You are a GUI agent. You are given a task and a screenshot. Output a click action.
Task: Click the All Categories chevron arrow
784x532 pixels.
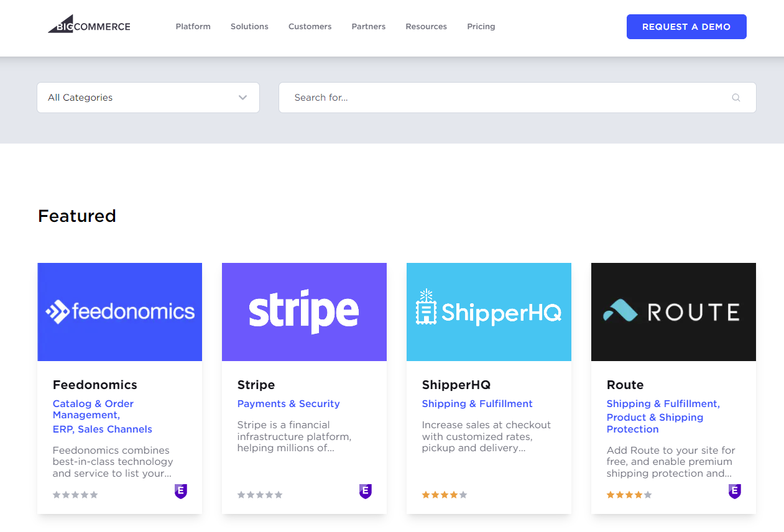[243, 98]
